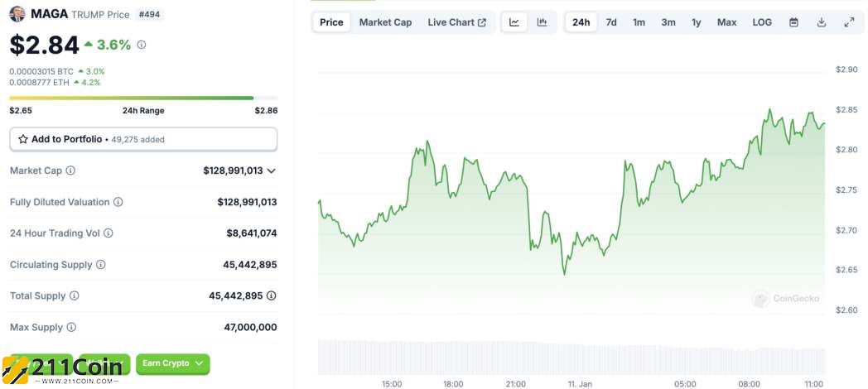The width and height of the screenshot is (868, 389).
Task: Click Add to Portfolio button
Action: tap(143, 139)
